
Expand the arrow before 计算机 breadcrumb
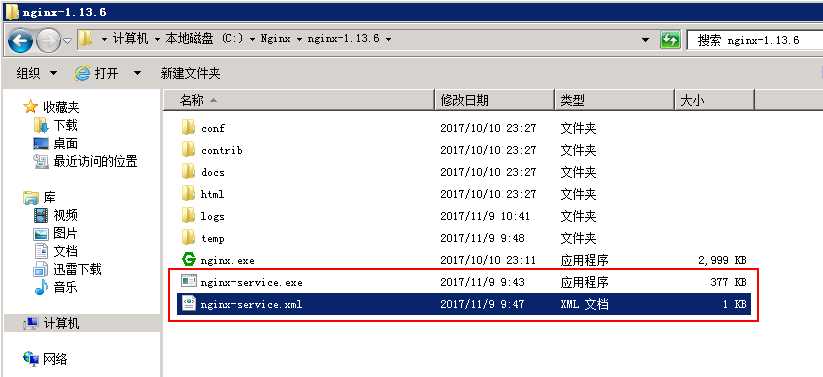point(104,40)
